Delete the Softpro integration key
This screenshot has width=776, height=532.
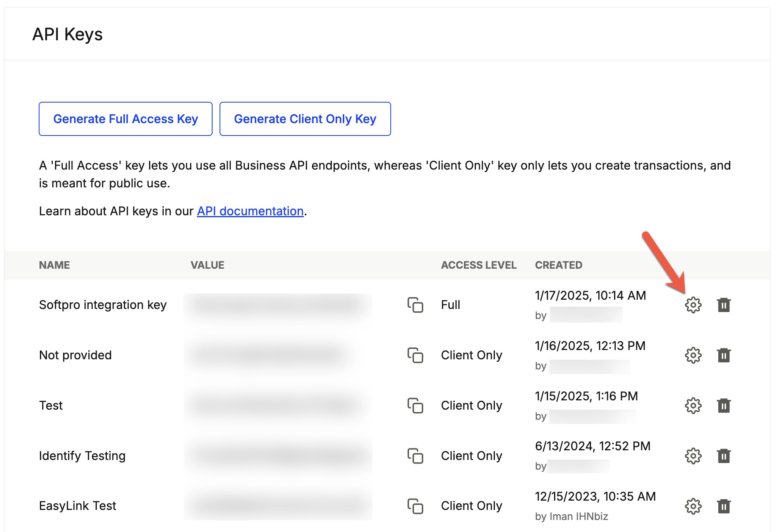[x=723, y=305]
